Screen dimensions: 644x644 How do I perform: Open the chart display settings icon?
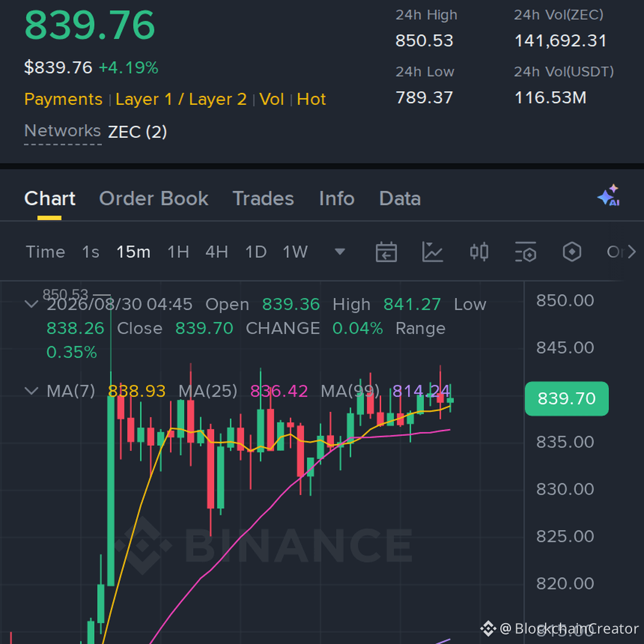[526, 252]
